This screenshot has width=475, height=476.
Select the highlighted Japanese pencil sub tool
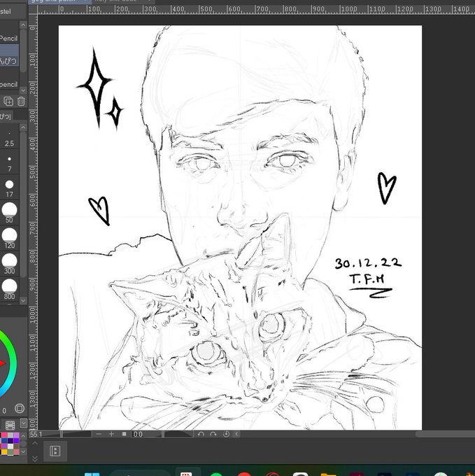pyautogui.click(x=9, y=55)
